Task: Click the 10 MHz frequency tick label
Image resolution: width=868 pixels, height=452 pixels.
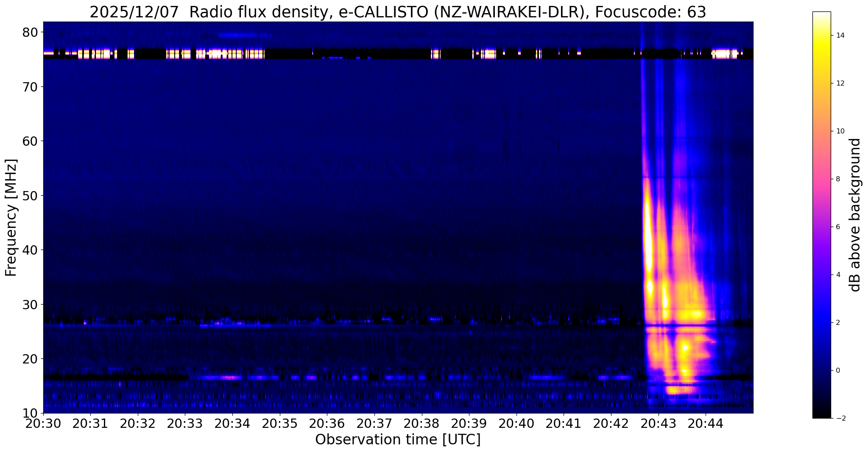Action: [x=30, y=413]
